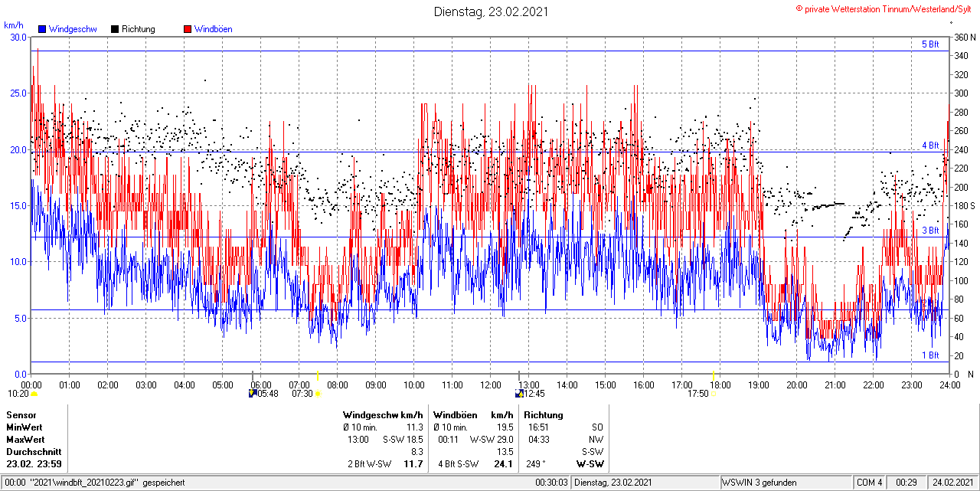Click the 12:45 moon marker icon
Screen dimensions: 980x491
coord(520,394)
